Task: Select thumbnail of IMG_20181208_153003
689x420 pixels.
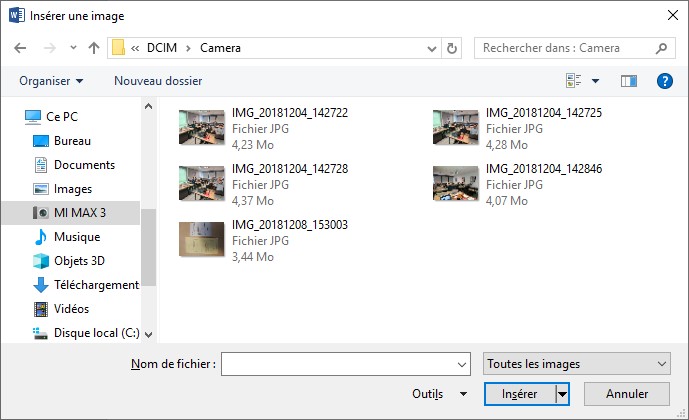Action: coord(201,239)
